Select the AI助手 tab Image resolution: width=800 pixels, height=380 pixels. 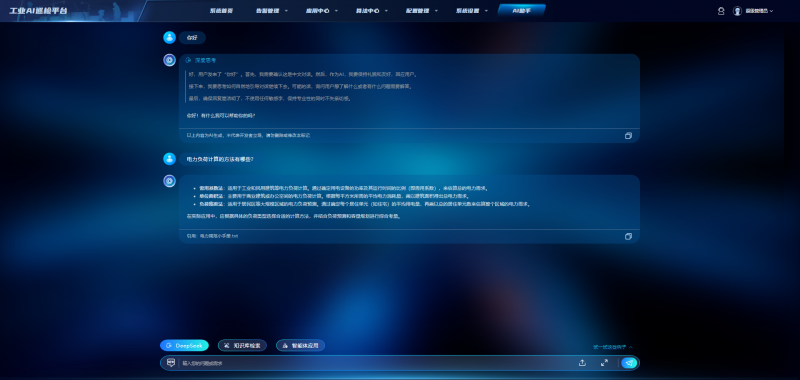tap(521, 10)
